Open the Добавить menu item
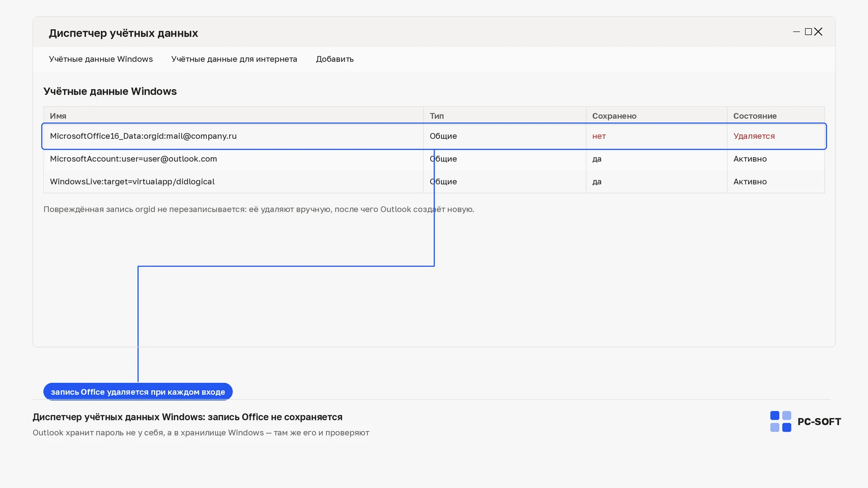Image resolution: width=868 pixels, height=488 pixels. point(335,59)
